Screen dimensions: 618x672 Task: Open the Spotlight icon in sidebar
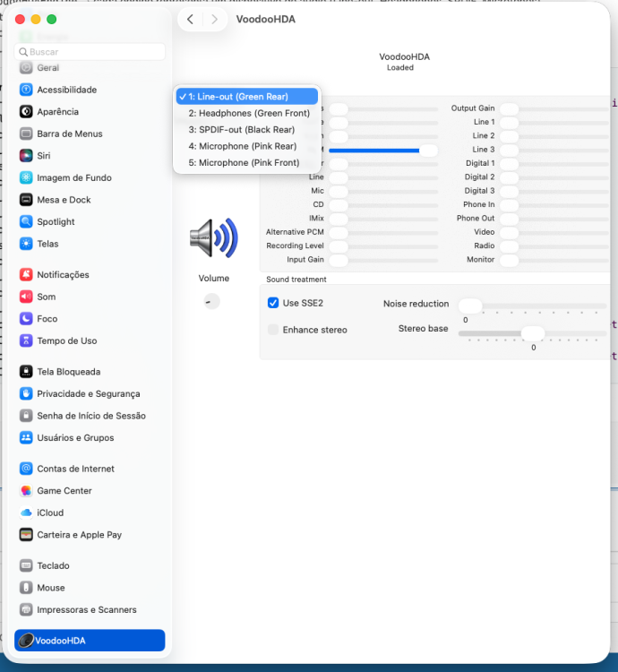tap(26, 221)
